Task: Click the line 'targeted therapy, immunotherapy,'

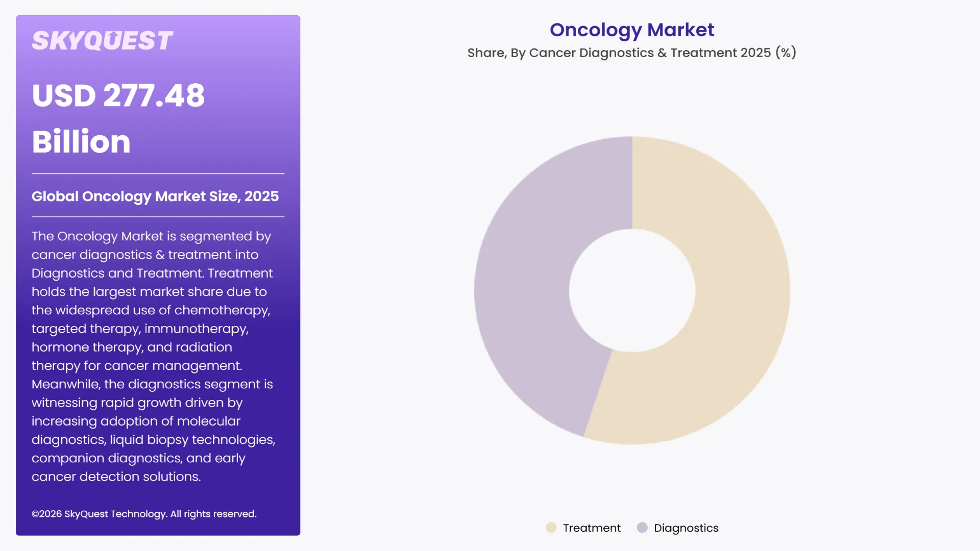Action: [140, 329]
